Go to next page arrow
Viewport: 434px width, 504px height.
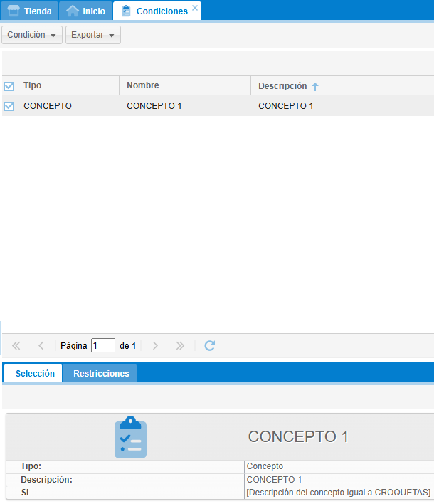[155, 345]
